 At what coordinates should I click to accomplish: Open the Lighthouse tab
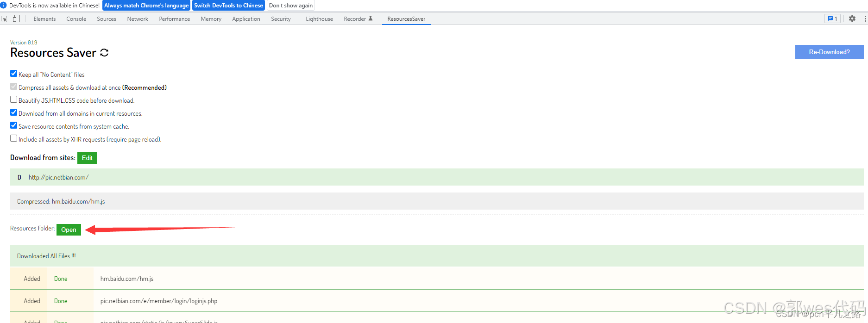[x=320, y=19]
